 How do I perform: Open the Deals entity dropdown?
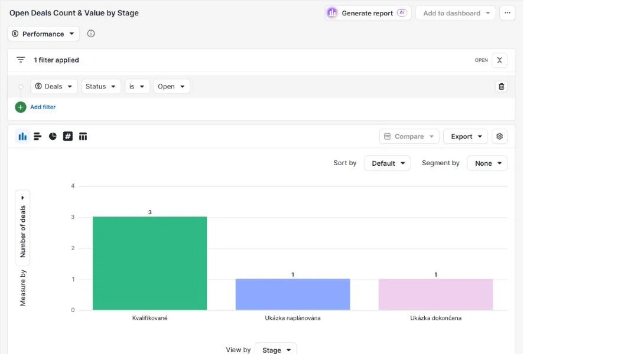(x=54, y=87)
